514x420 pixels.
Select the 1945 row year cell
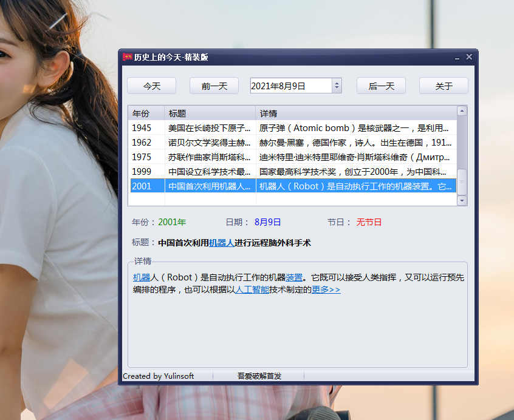142,128
